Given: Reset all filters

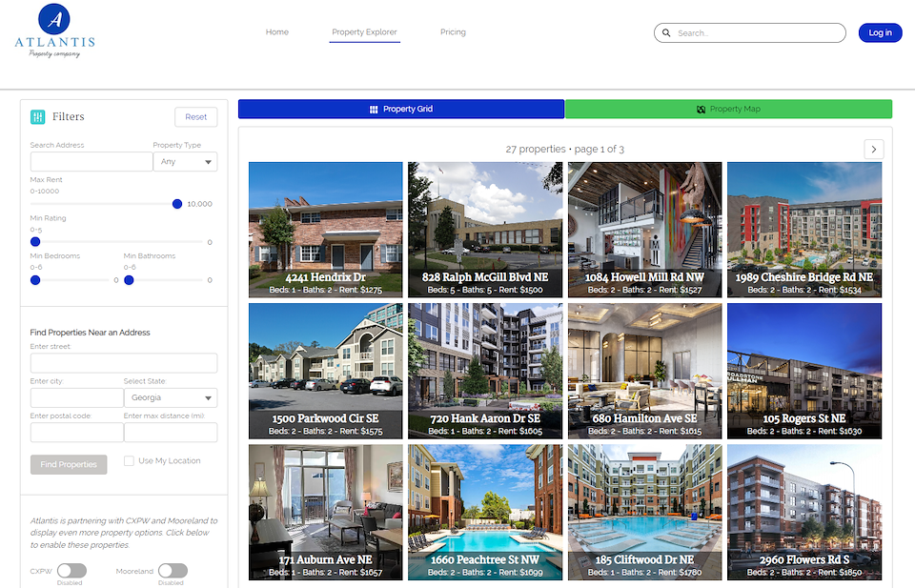Looking at the screenshot, I should point(195,117).
